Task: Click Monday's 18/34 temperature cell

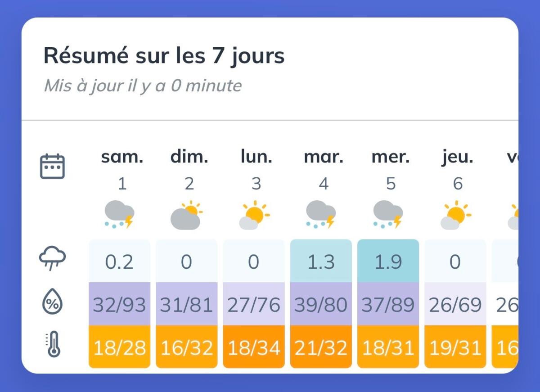Action: pos(254,347)
